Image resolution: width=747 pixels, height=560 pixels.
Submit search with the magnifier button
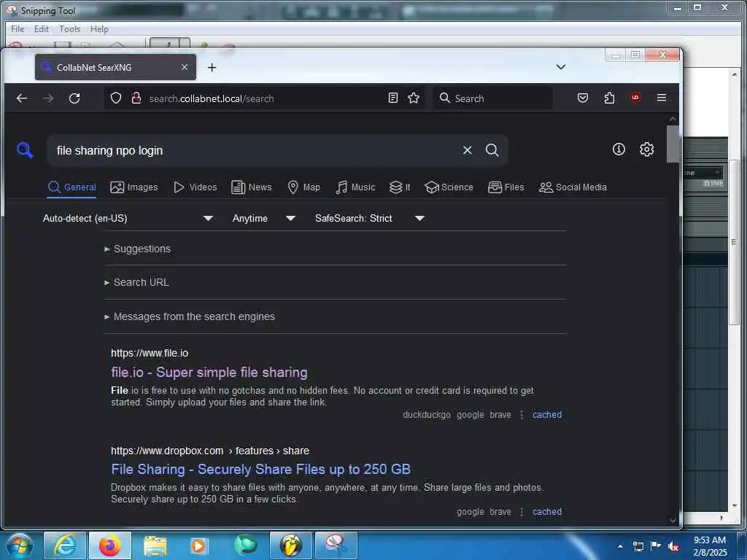pyautogui.click(x=492, y=150)
